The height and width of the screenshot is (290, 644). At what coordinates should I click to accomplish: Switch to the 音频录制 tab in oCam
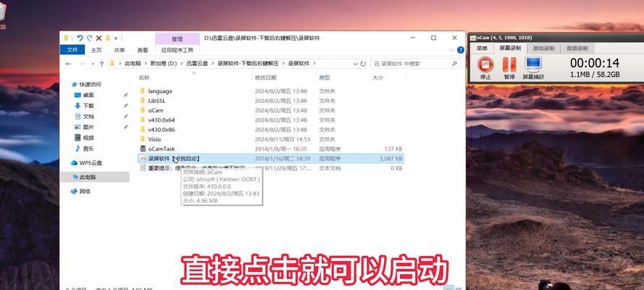tap(577, 49)
